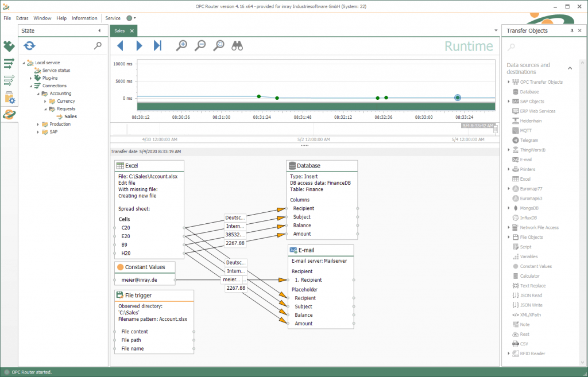588x377 pixels.
Task: Select the Sales connection in tree
Action: [71, 116]
